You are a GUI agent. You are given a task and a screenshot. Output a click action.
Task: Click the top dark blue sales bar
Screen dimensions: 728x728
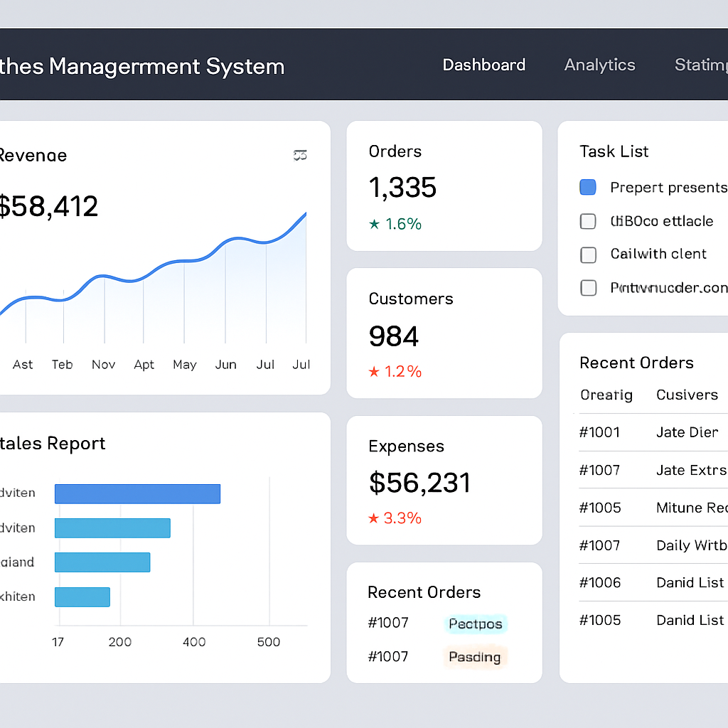[137, 494]
